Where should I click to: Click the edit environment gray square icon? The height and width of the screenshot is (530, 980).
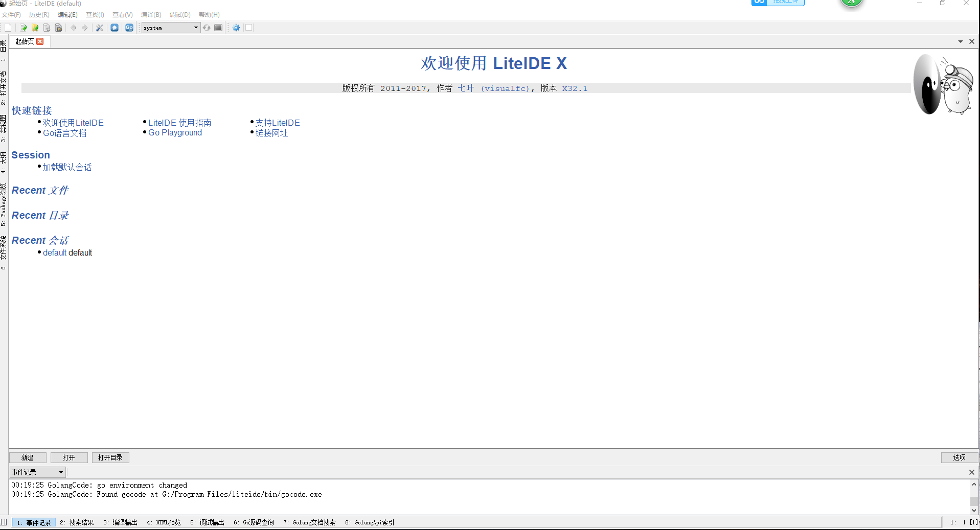218,28
